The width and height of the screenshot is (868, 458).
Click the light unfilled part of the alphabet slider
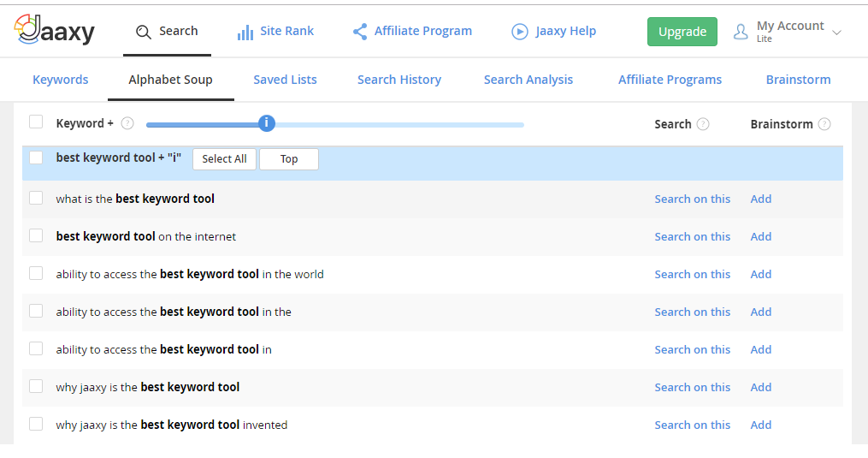[399, 125]
